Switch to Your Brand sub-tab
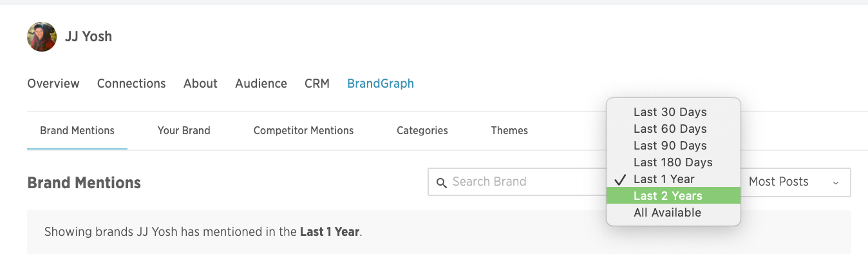 pos(184,130)
